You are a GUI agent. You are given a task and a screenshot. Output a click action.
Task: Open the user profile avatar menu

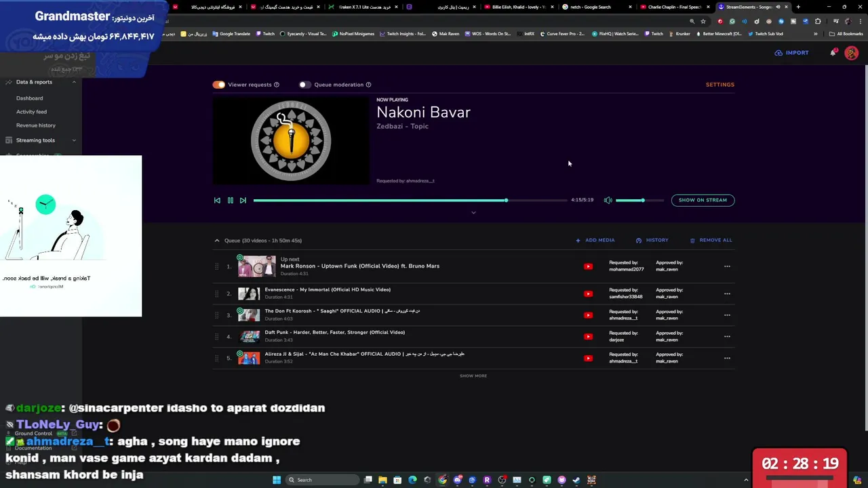[x=851, y=53]
